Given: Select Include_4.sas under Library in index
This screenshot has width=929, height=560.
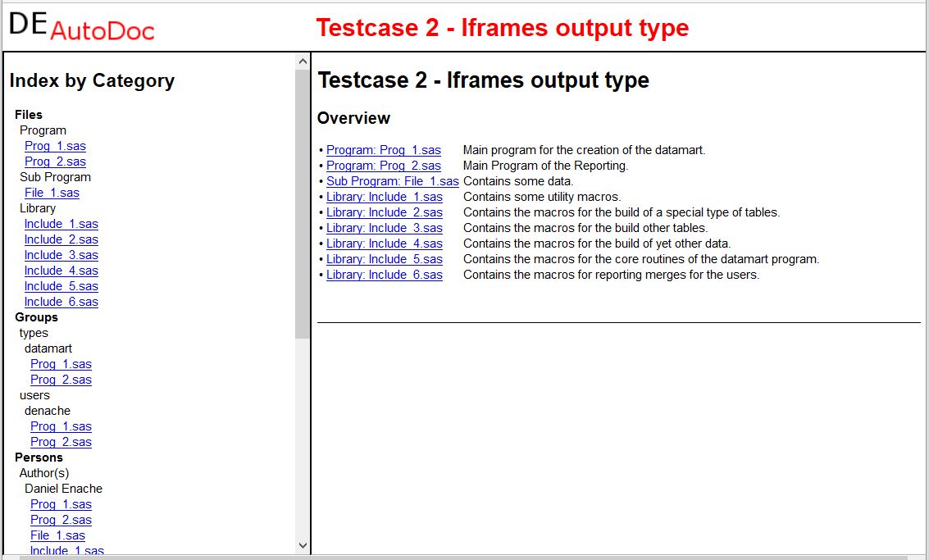Looking at the screenshot, I should coord(61,271).
